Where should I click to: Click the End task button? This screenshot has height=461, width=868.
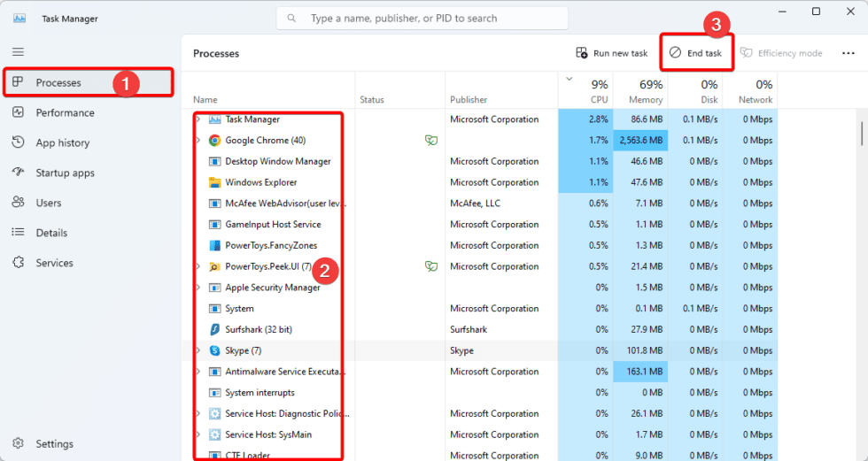click(x=696, y=53)
